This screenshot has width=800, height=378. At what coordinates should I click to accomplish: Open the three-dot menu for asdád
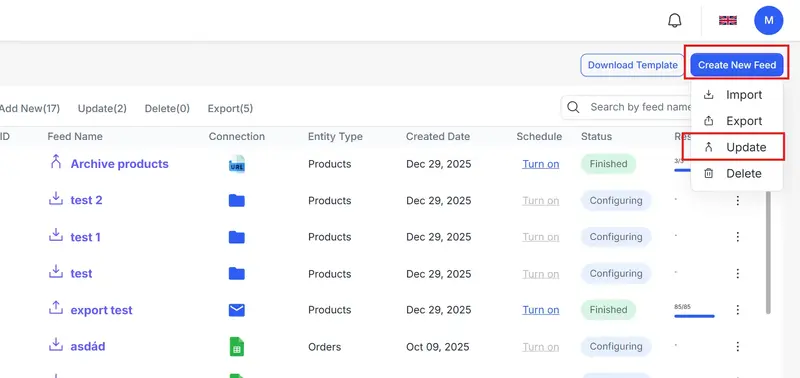point(737,347)
